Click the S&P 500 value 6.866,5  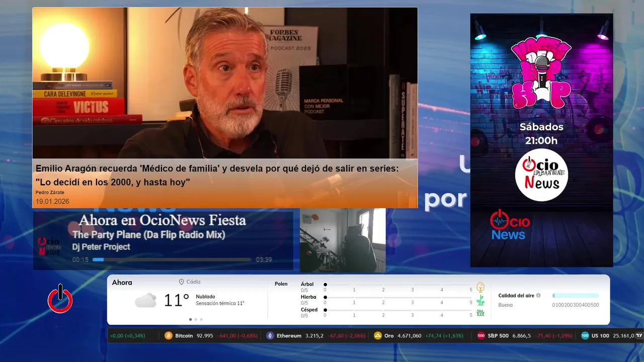tap(521, 336)
